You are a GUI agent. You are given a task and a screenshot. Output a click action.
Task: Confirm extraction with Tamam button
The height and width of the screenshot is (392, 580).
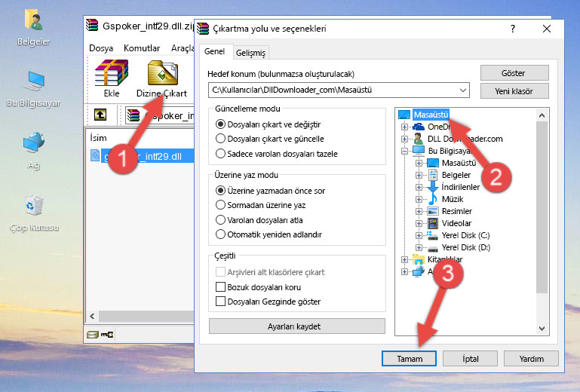409,359
